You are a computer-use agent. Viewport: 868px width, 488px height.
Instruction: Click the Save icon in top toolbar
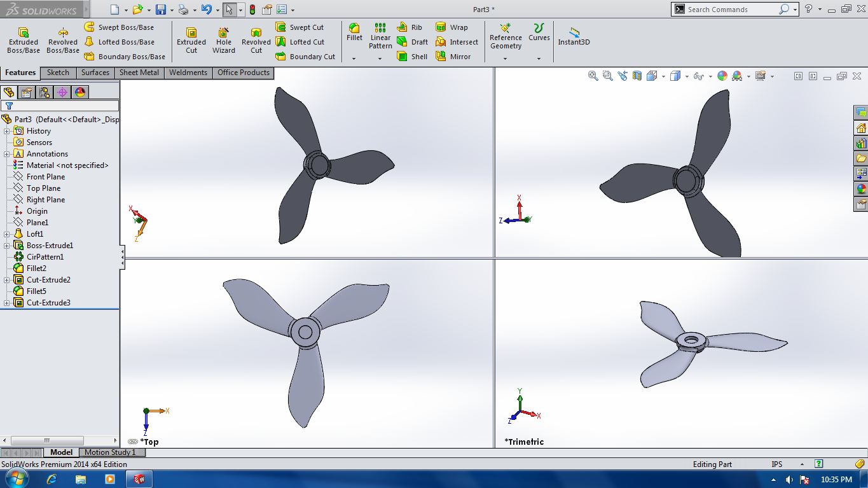161,10
